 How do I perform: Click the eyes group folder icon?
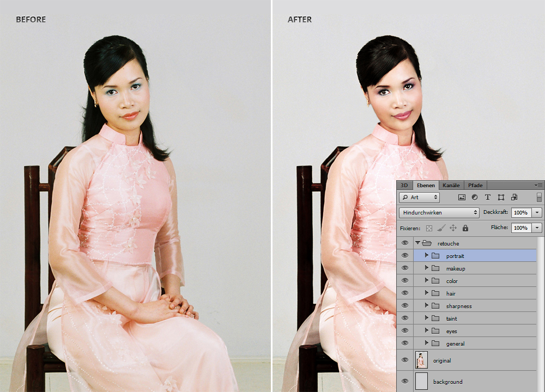tap(435, 330)
